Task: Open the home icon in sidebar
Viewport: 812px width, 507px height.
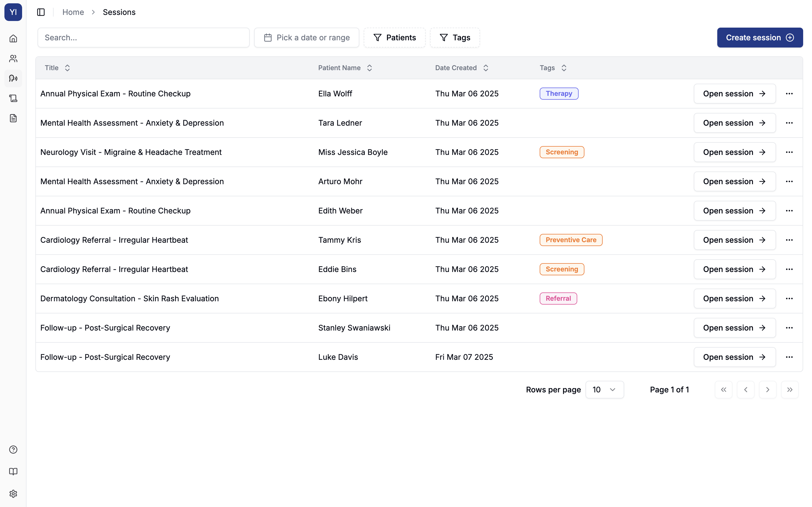Action: tap(13, 39)
